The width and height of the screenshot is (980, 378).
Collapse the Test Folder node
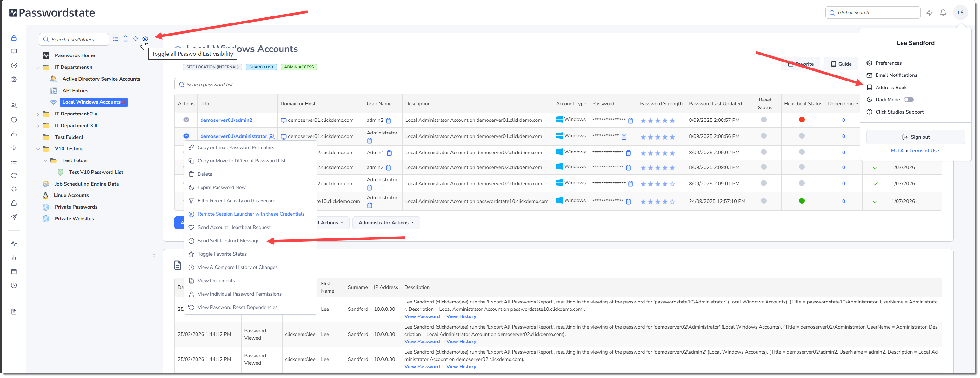point(45,161)
